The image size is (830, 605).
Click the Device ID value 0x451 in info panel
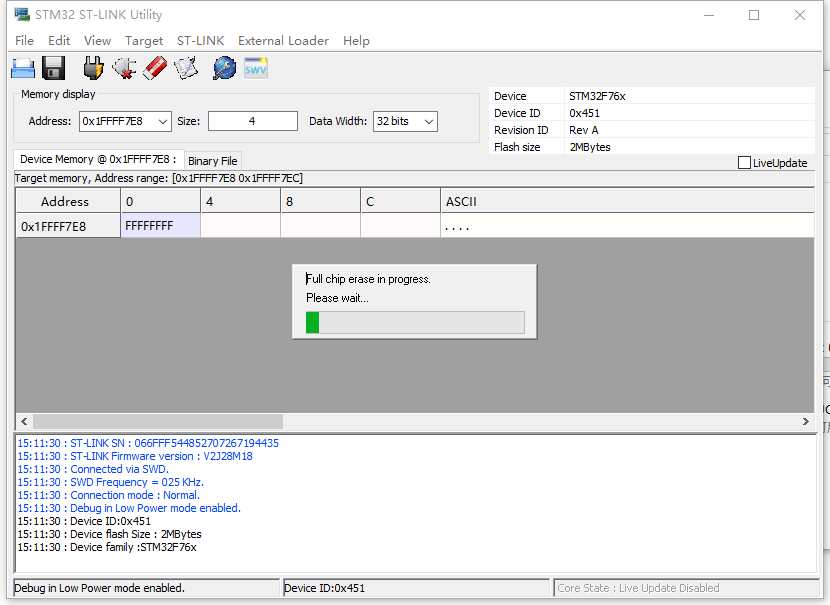pyautogui.click(x=584, y=113)
